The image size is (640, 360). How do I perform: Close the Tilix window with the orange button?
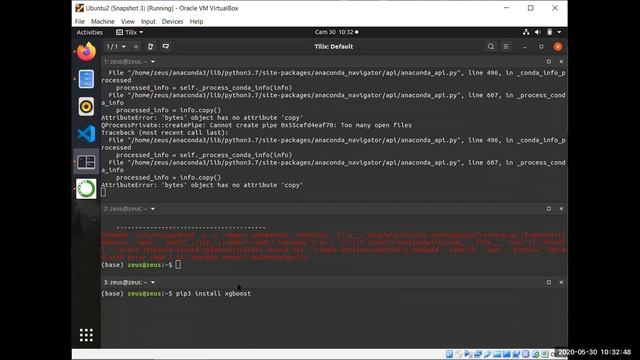pos(558,47)
